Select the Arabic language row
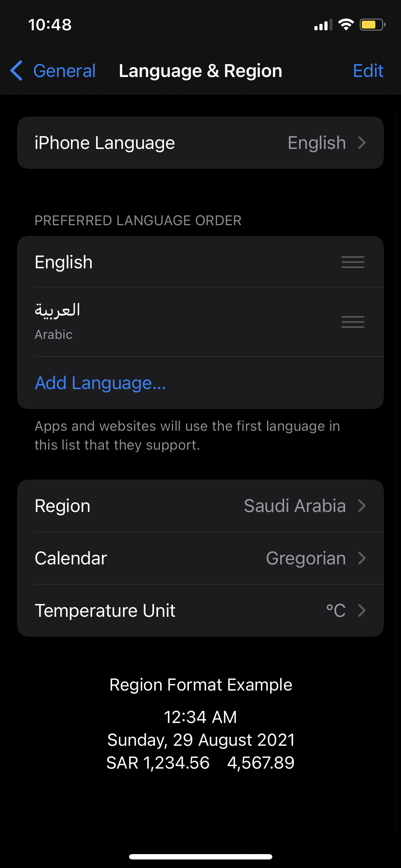401x868 pixels. (x=200, y=322)
